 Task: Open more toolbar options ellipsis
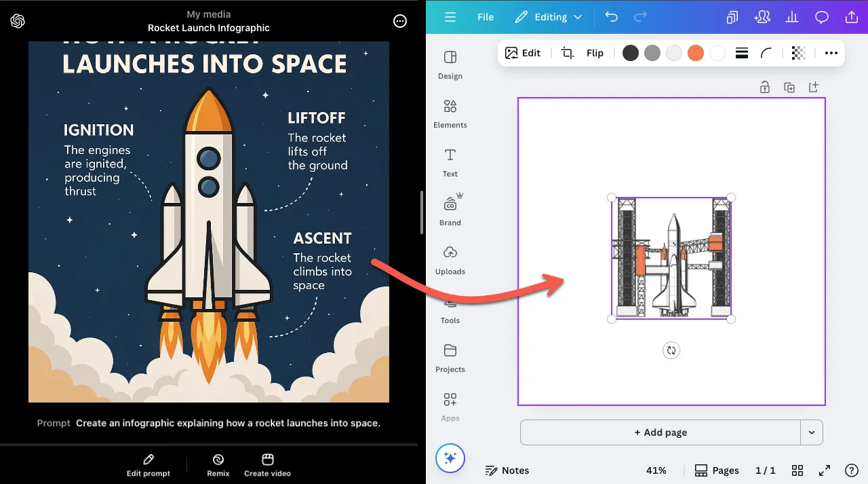[x=831, y=53]
